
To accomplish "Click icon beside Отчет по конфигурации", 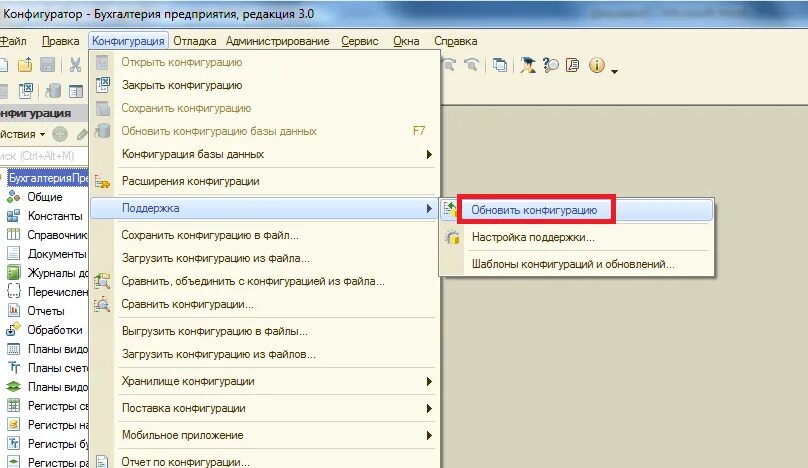I will click(x=103, y=462).
